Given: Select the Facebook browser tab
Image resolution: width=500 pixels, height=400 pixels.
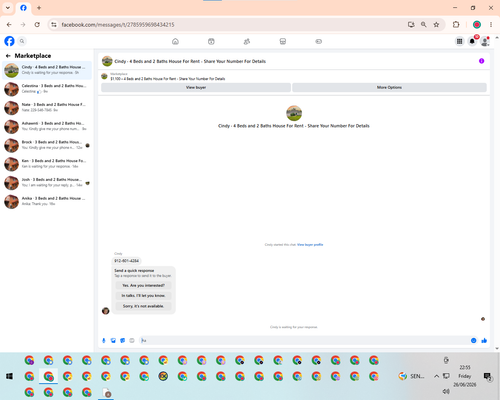Looking at the screenshot, I should point(23,8).
